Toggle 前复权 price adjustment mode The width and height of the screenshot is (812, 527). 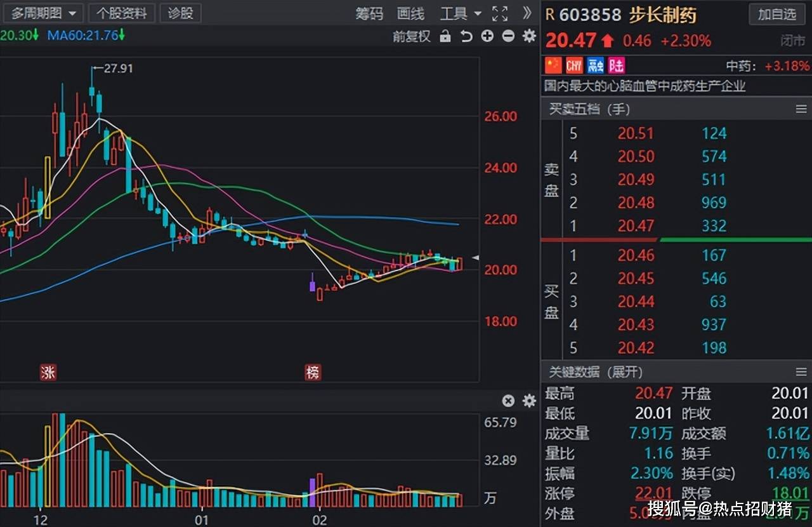pyautogui.click(x=411, y=36)
